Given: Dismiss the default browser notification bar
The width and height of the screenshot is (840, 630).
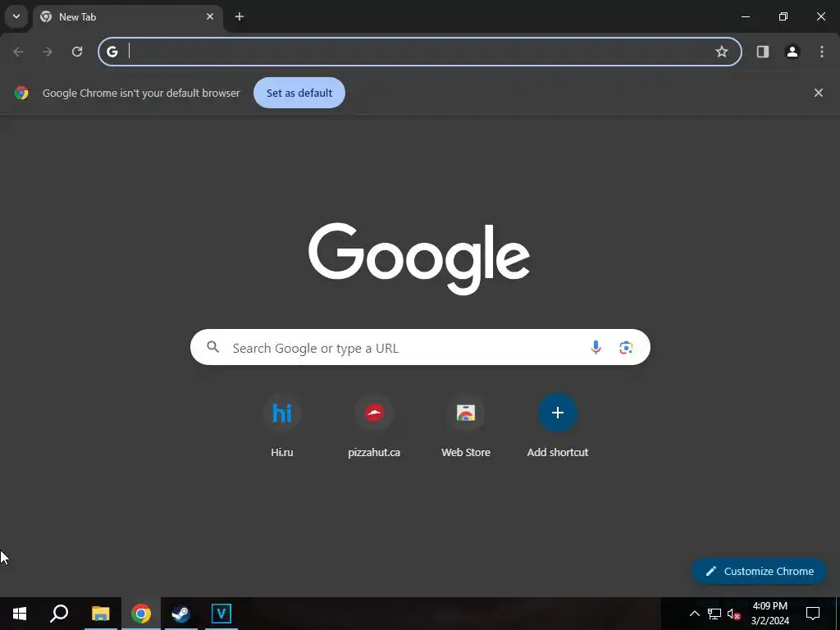Looking at the screenshot, I should click(819, 94).
